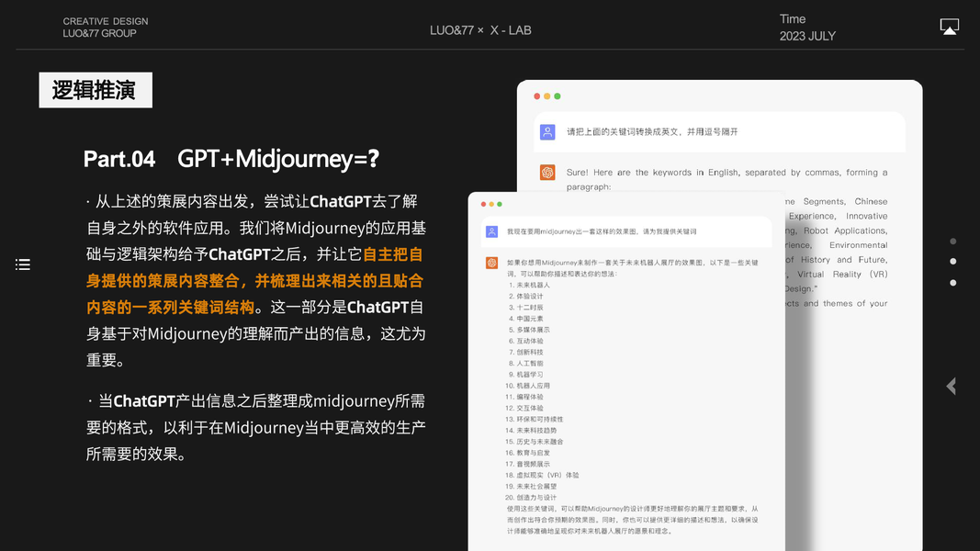Open the list menu icon on left edge
Viewport: 980px width, 551px height.
tap(22, 264)
